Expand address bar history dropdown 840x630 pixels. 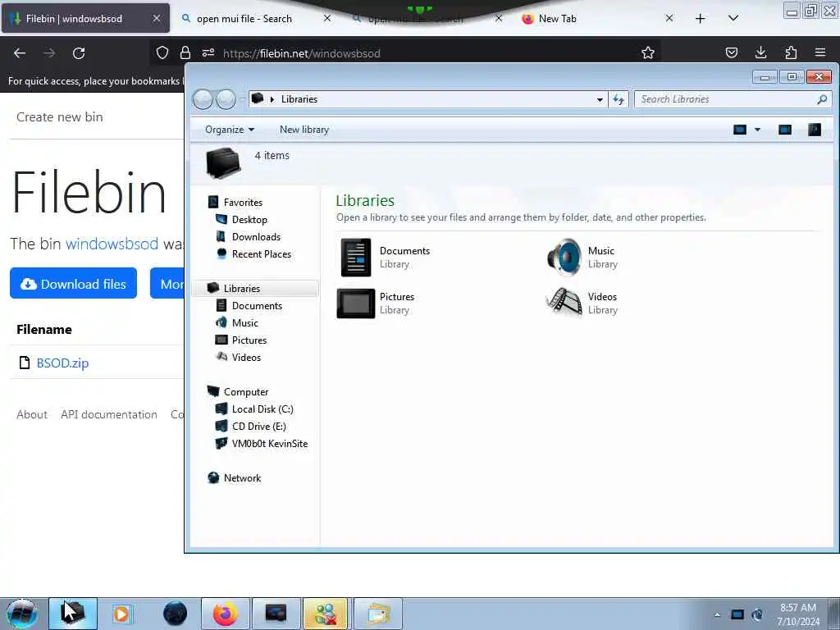[x=600, y=99]
